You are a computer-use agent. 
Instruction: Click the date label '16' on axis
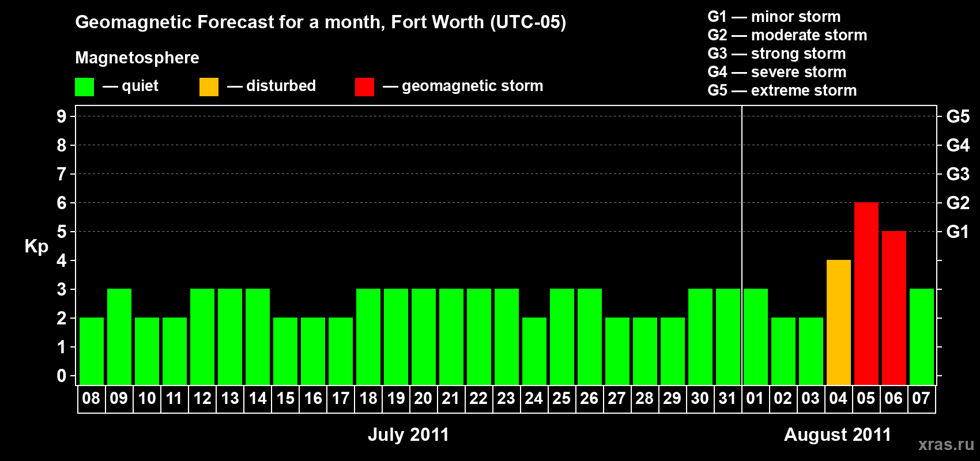(313, 399)
